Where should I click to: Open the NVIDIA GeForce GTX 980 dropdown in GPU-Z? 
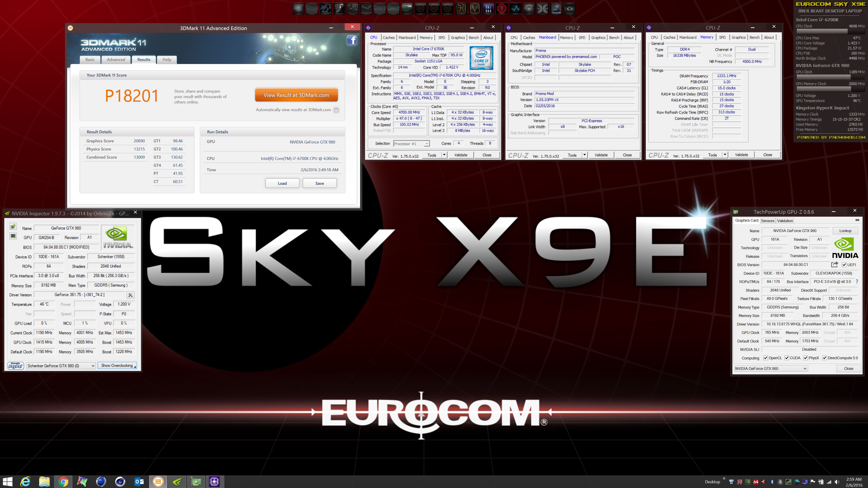coord(805,368)
